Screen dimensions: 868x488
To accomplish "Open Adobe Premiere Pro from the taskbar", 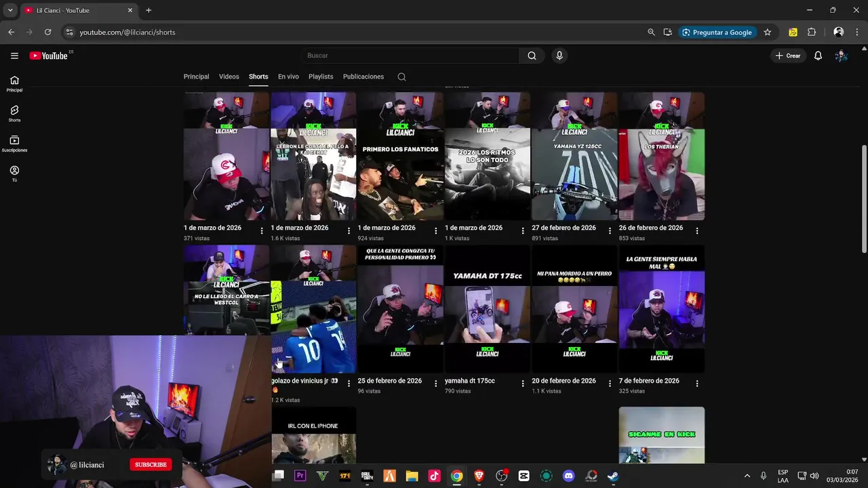I will [300, 476].
